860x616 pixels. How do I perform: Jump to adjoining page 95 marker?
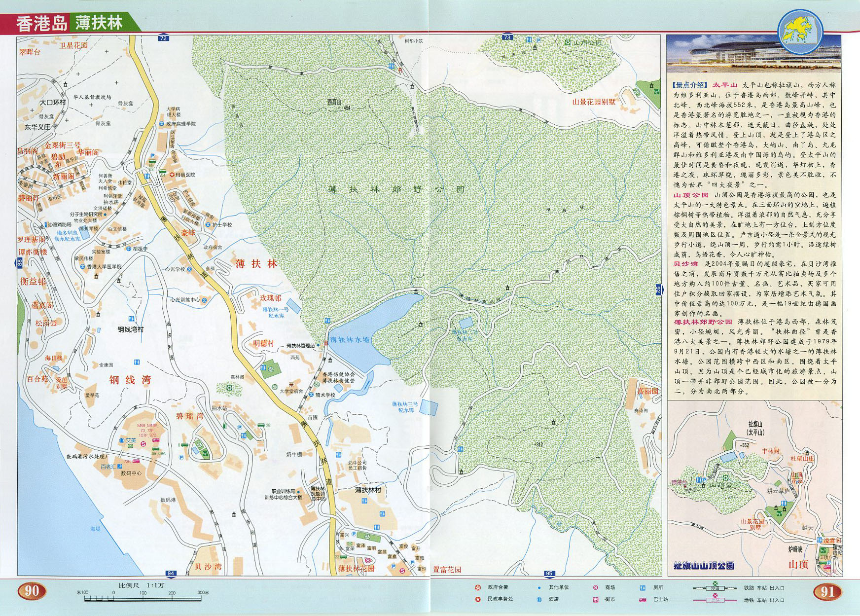click(x=549, y=573)
